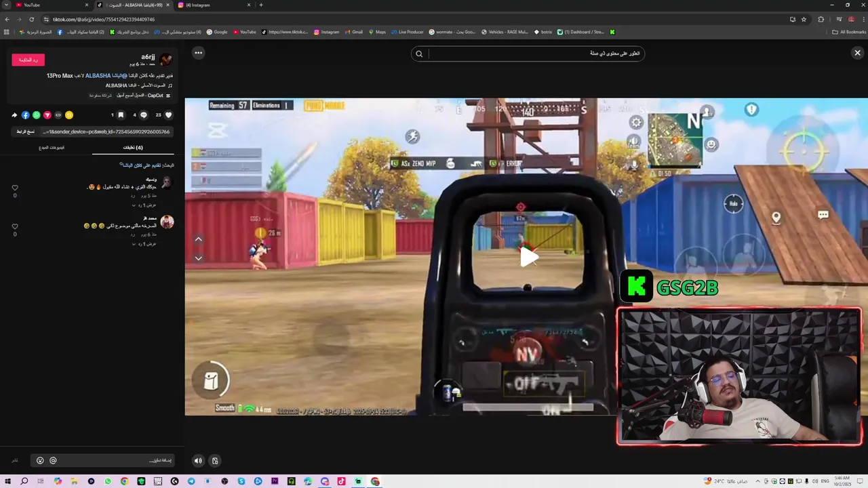Open Chrome from the taskbar
This screenshot has width=868, height=488.
tap(124, 481)
